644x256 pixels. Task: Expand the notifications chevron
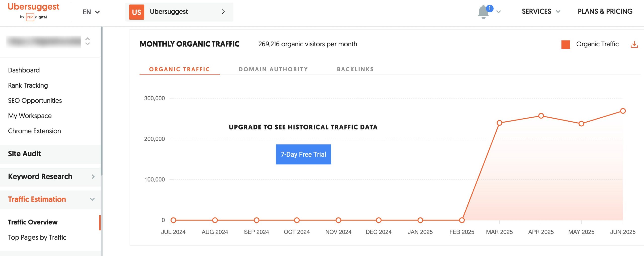(x=499, y=12)
